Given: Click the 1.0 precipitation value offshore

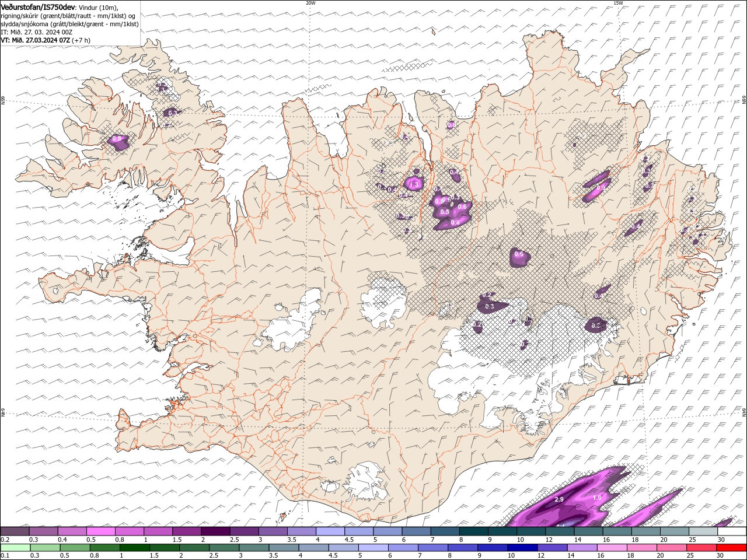Looking at the screenshot, I should tap(597, 498).
